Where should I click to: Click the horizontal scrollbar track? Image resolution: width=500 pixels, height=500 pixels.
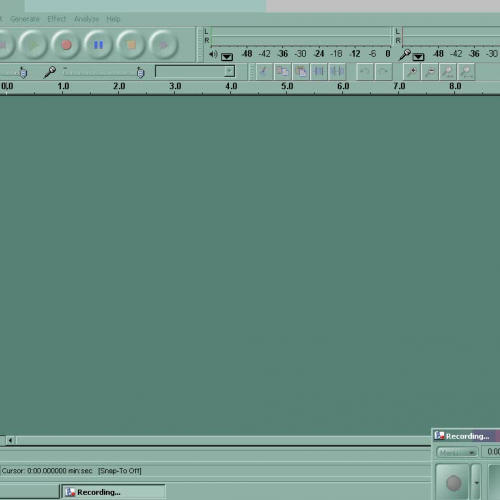223,440
